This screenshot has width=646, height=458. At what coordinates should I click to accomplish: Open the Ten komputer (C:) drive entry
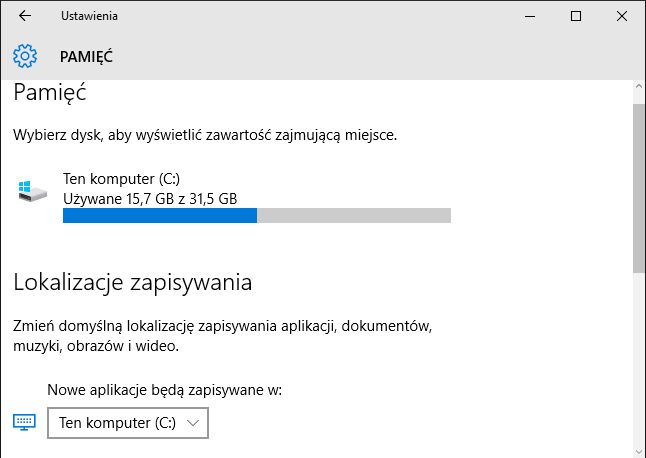coord(257,197)
